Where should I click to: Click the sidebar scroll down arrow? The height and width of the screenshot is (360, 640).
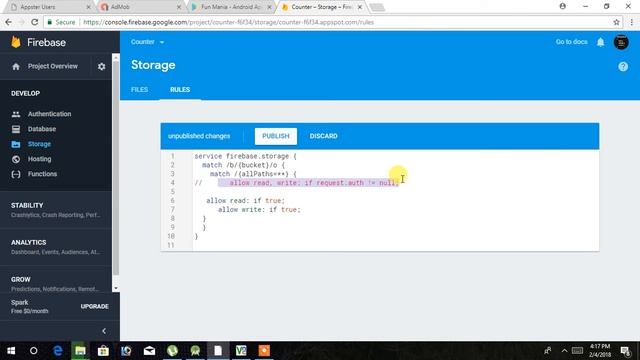(116, 288)
